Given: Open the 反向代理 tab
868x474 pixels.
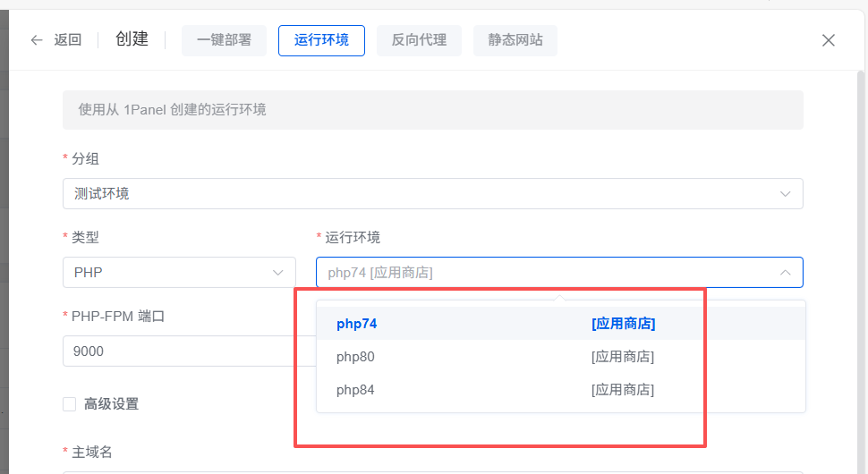Looking at the screenshot, I should tap(419, 40).
